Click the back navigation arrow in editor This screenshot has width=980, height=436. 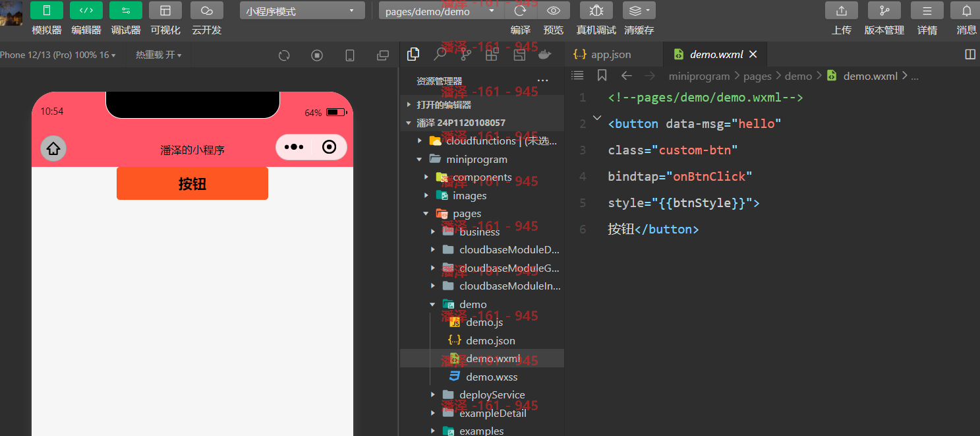pos(627,75)
